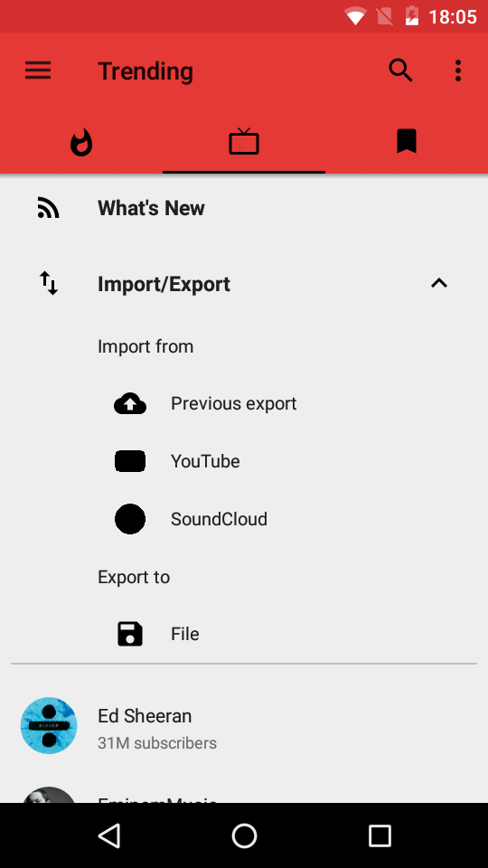Viewport: 488px width, 868px height.
Task: Open the hamburger navigation menu
Action: [x=38, y=71]
